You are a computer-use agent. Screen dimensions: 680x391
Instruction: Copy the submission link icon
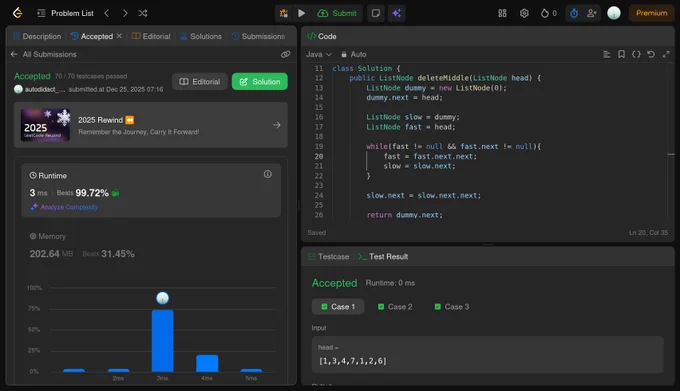[x=285, y=54]
